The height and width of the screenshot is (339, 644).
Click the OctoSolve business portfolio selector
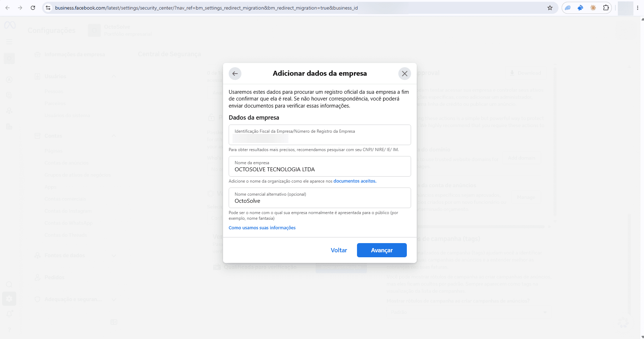point(120,30)
